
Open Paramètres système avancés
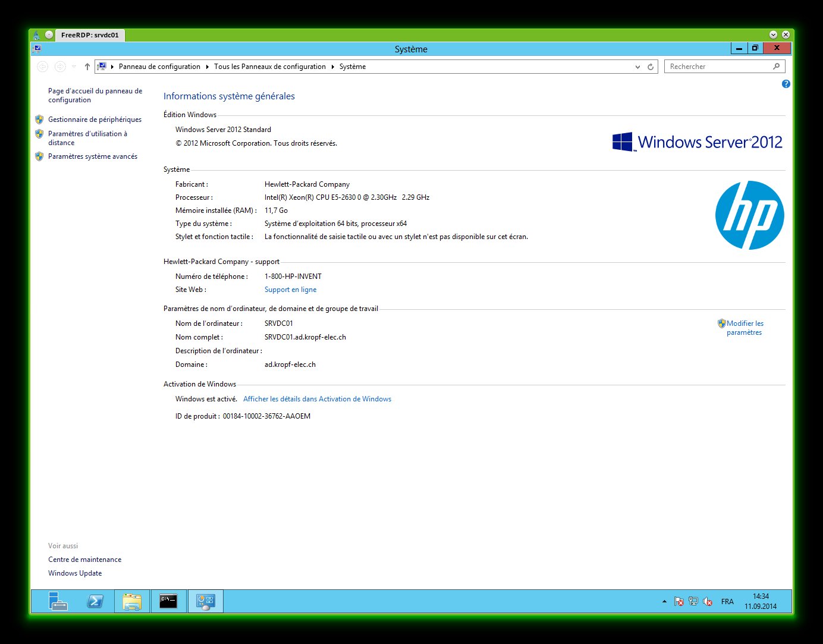click(x=92, y=156)
